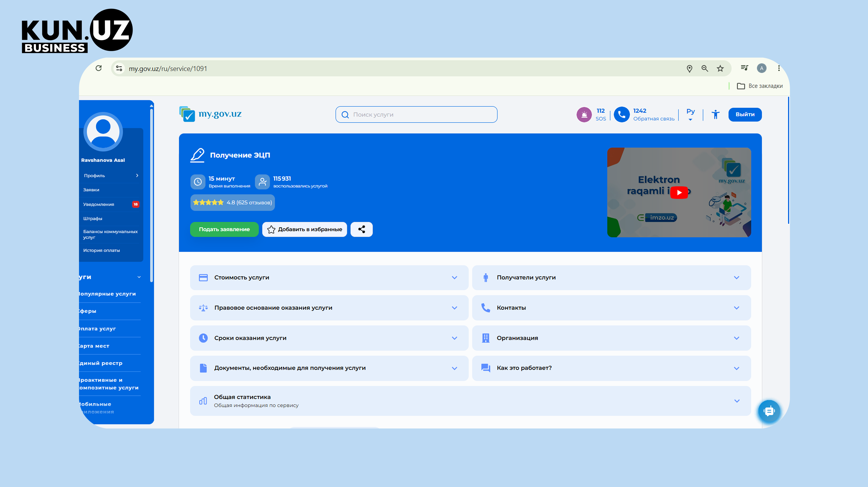Click the 1242 phone feedback icon
Screen dimensions: 868x487
click(621, 114)
